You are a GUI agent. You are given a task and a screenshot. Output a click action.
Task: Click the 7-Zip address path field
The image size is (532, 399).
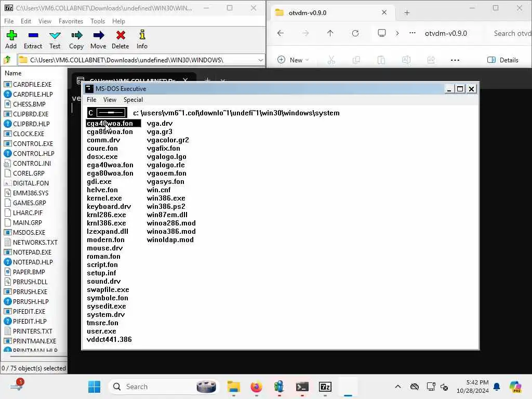[141, 60]
